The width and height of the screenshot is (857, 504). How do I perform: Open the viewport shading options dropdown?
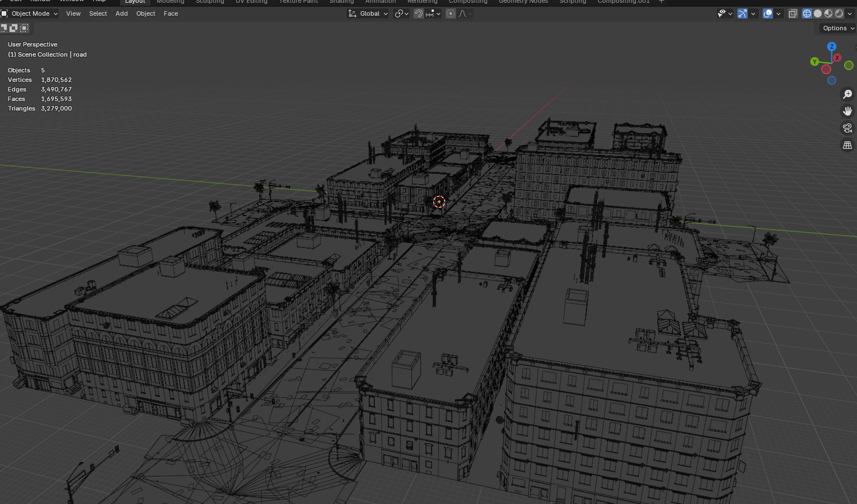point(850,13)
